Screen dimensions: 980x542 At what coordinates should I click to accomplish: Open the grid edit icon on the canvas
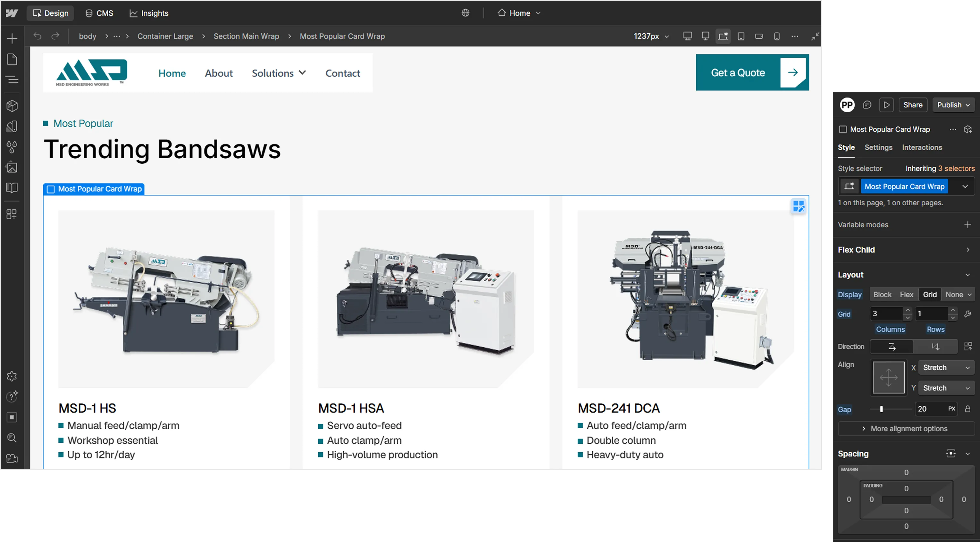coord(799,206)
